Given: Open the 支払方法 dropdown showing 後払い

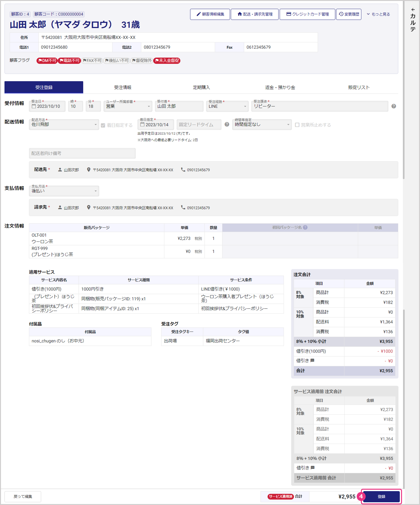Looking at the screenshot, I should click(x=64, y=191).
